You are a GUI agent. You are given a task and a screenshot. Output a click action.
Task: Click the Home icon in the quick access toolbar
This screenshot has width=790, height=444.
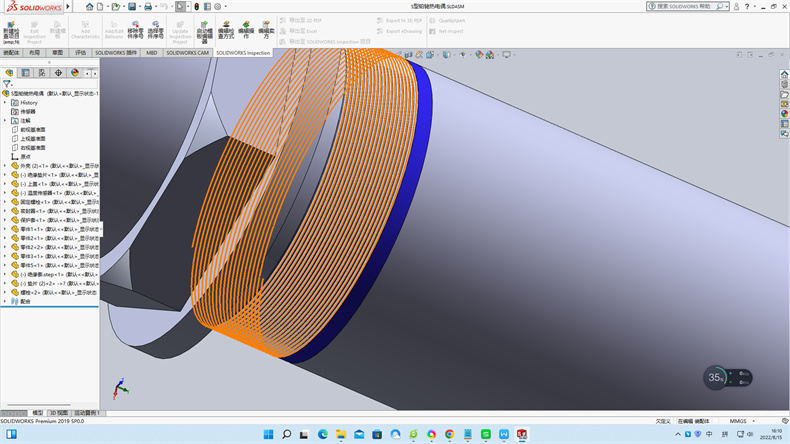[x=90, y=6]
